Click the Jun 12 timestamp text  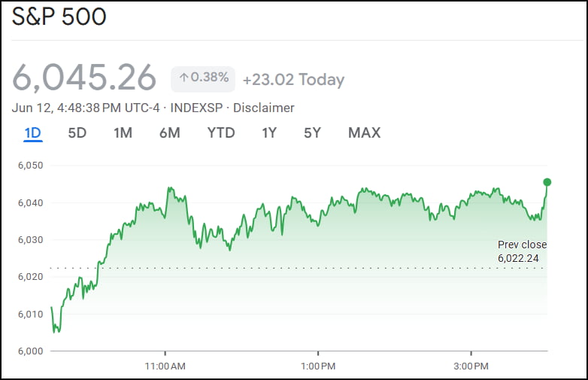click(x=86, y=108)
